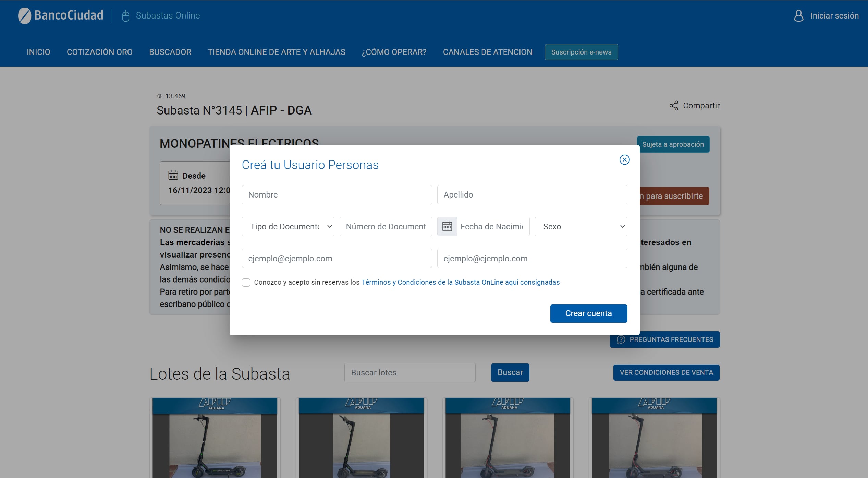Focus the email confirmation field
This screenshot has width=868, height=478.
[532, 258]
